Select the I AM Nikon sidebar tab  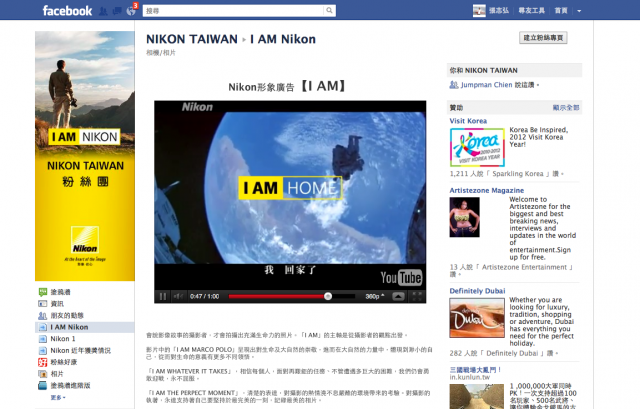click(84, 327)
